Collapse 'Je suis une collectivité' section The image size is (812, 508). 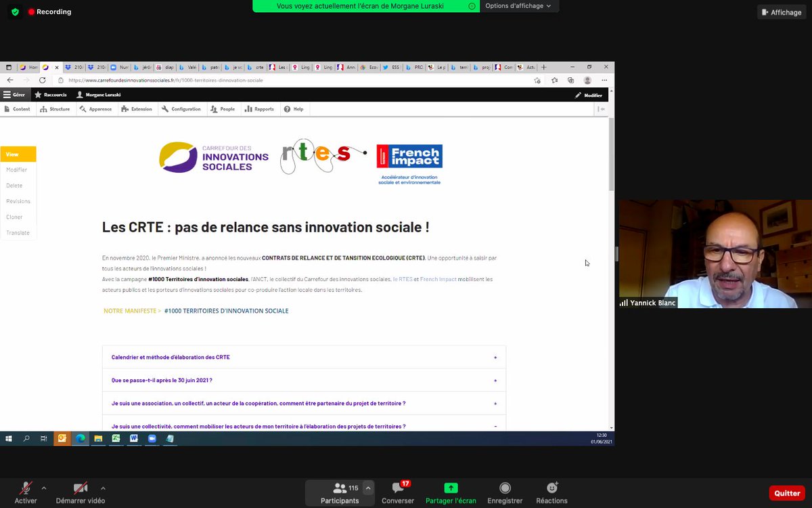point(304,425)
